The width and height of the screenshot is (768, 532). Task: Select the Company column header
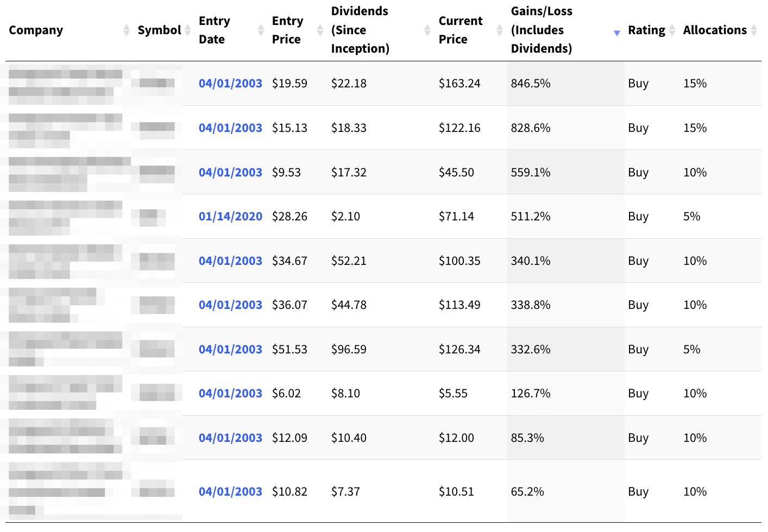[x=36, y=30]
